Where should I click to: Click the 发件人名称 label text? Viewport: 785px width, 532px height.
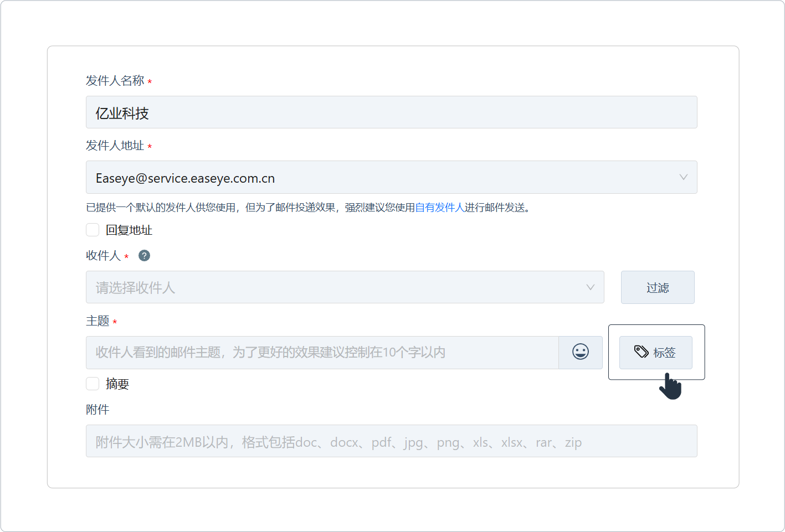pyautogui.click(x=115, y=81)
